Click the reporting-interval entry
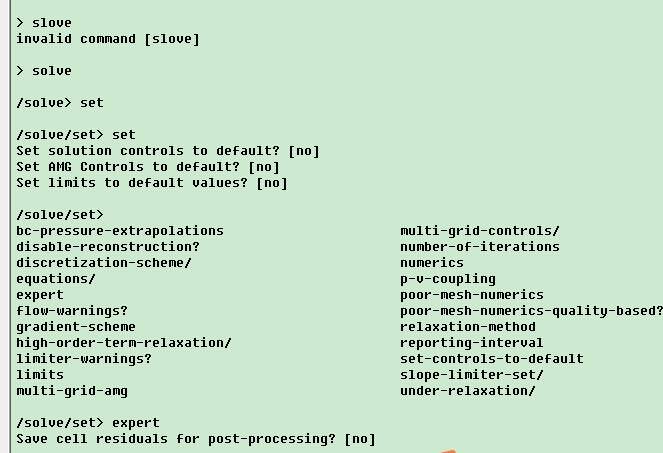 pyautogui.click(x=472, y=343)
